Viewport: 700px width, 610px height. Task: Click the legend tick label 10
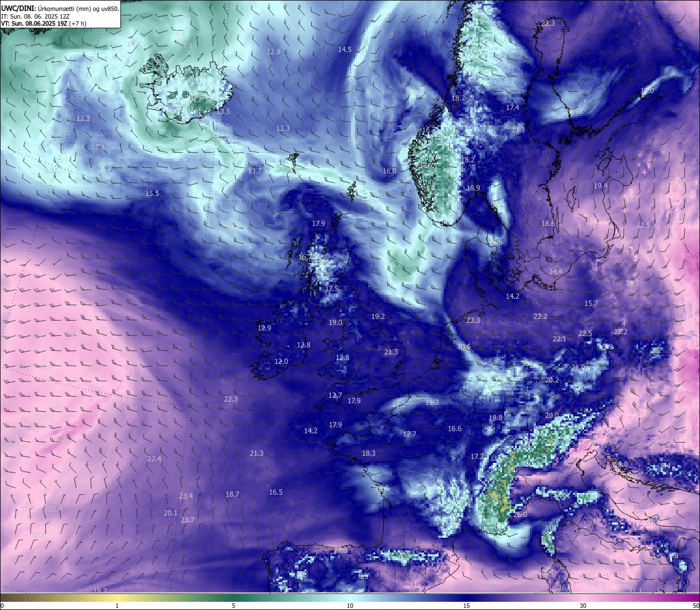[350, 606]
